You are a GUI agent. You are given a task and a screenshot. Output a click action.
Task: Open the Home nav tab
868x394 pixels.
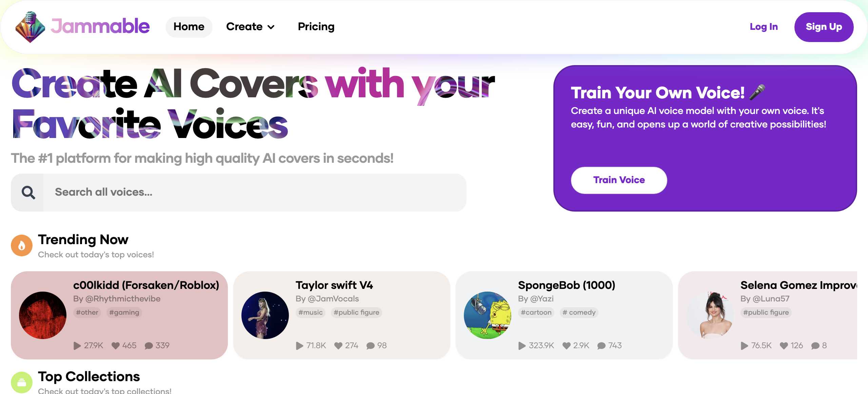click(x=189, y=27)
